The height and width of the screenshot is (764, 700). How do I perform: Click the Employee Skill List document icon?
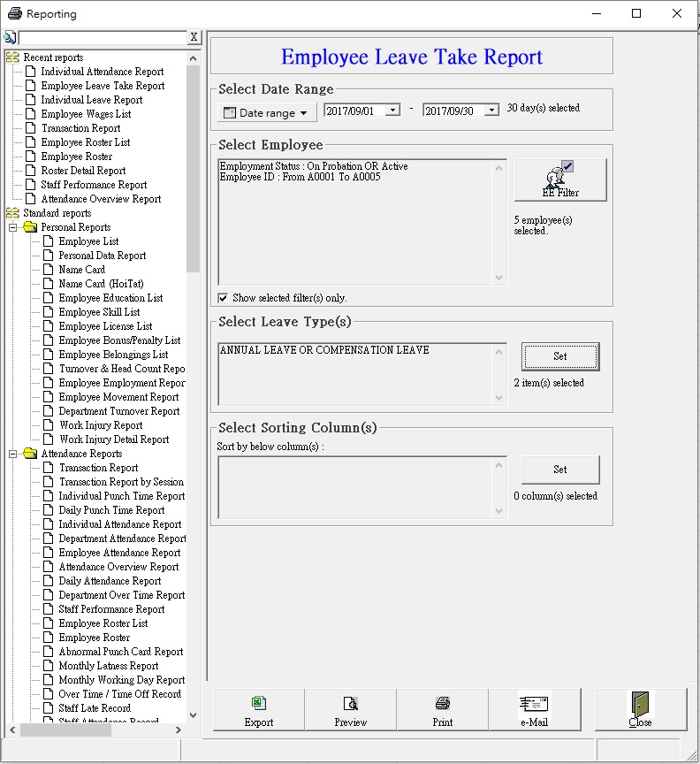pos(49,312)
